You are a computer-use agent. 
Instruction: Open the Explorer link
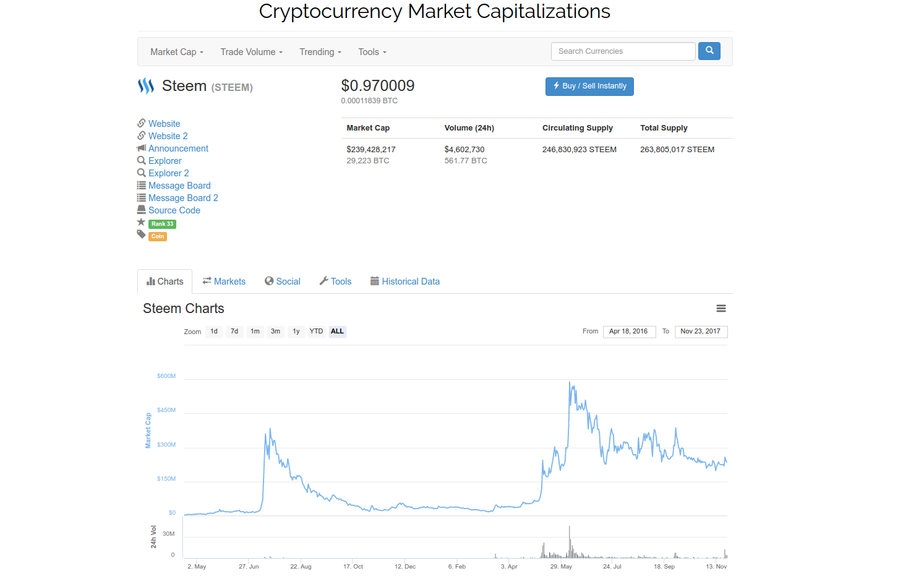[x=165, y=161]
